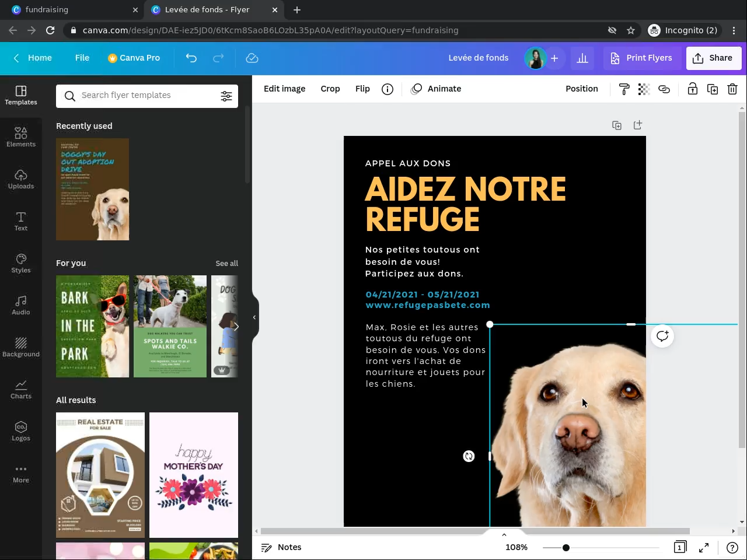The image size is (747, 560).
Task: Show More side panel options
Action: [x=21, y=473]
